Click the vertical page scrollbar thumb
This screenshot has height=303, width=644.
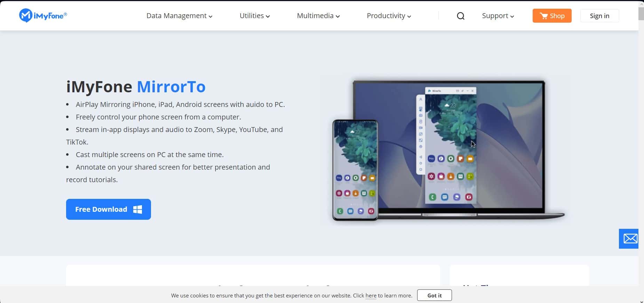point(641,14)
